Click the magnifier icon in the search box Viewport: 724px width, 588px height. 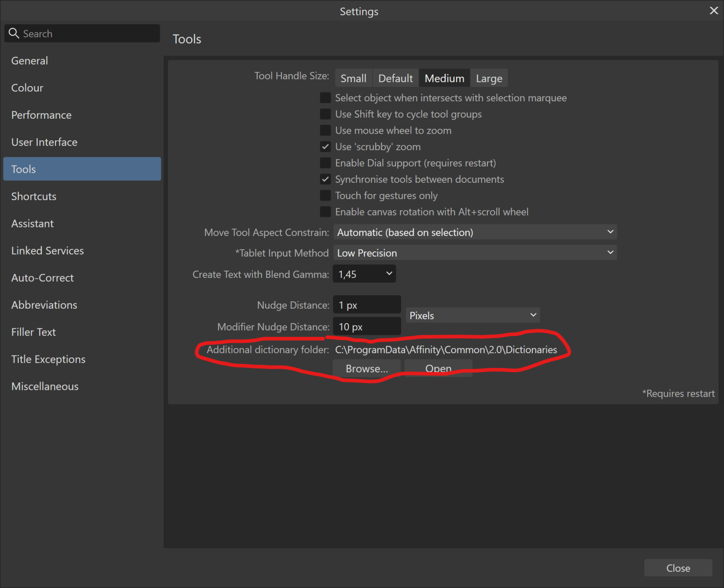14,33
